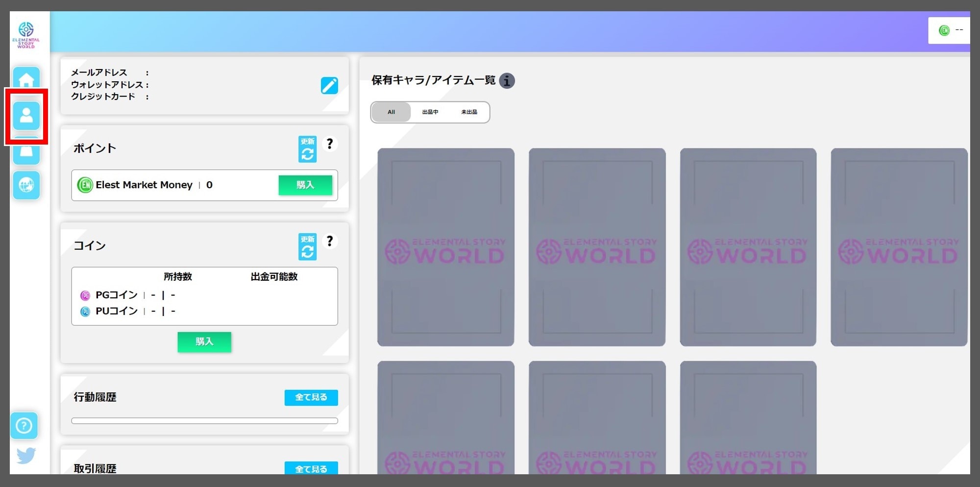The width and height of the screenshot is (980, 487).
Task: Click the 出金可能数 column header
Action: (274, 277)
